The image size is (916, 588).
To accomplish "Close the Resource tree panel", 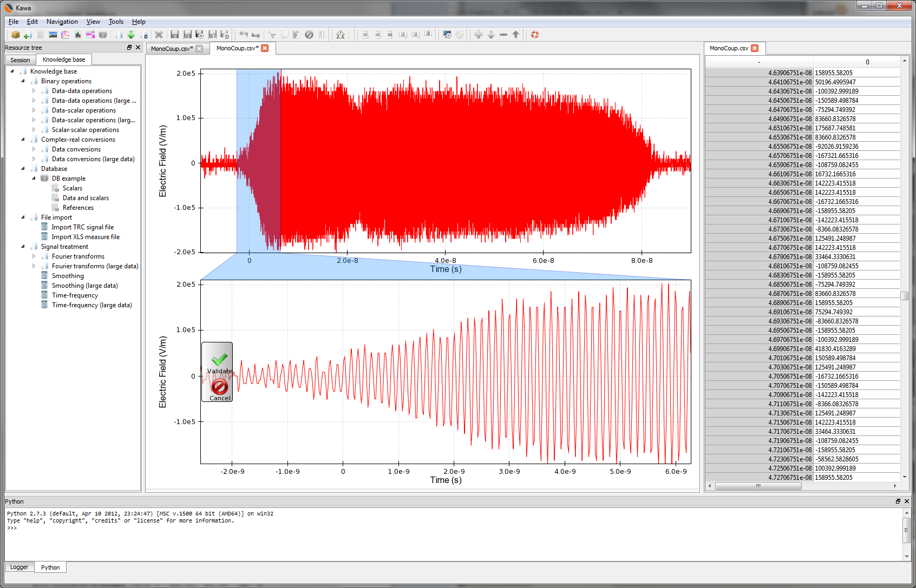I will [x=138, y=48].
